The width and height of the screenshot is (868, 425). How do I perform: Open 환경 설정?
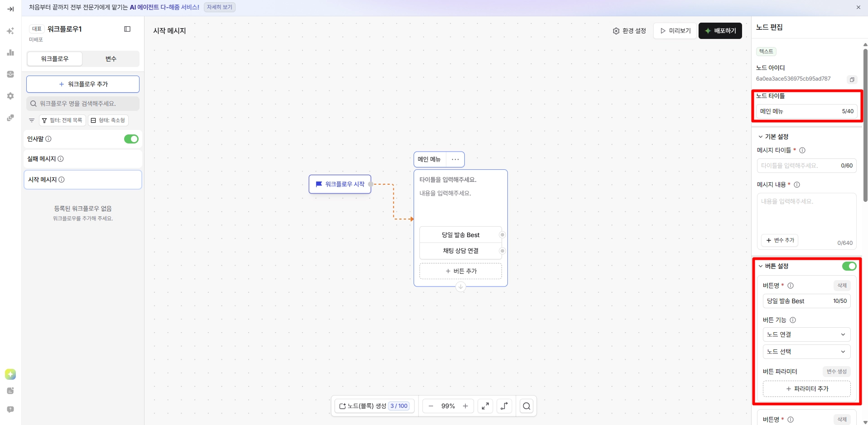click(630, 31)
